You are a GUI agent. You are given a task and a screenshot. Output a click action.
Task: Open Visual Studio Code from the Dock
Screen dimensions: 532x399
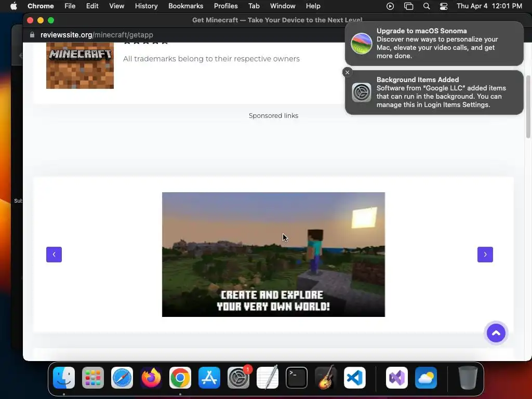[x=355, y=378]
